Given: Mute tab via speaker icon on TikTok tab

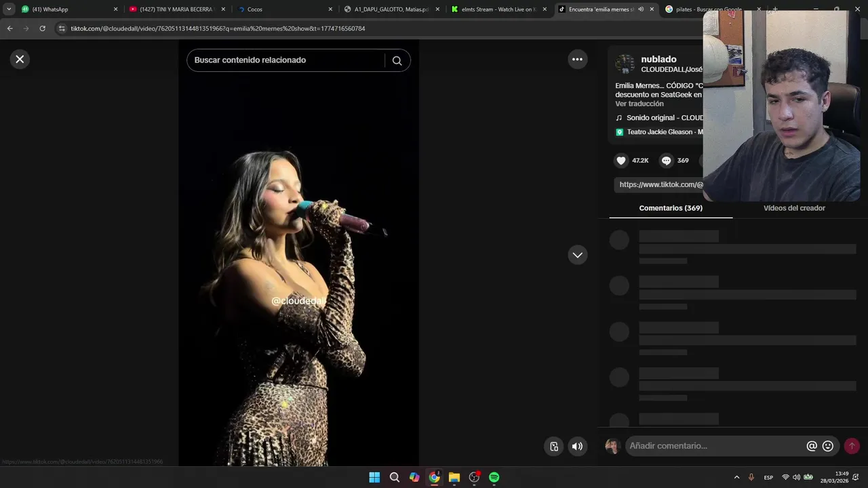Looking at the screenshot, I should (641, 9).
